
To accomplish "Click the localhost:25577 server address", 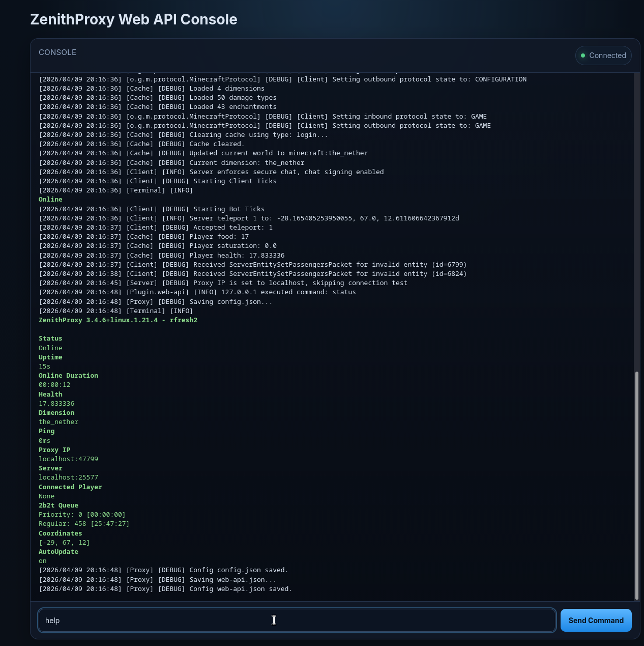I will tap(68, 478).
